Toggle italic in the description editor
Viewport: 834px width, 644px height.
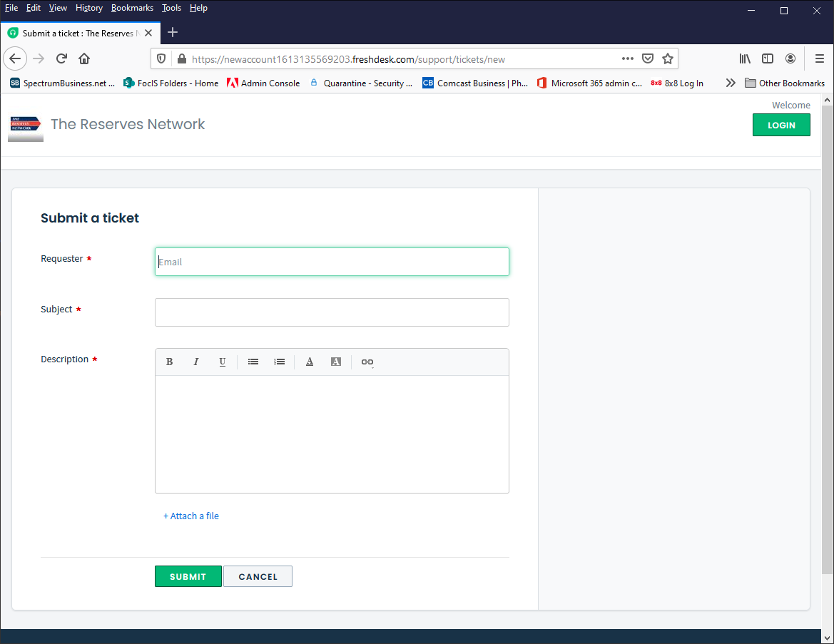[x=195, y=362]
